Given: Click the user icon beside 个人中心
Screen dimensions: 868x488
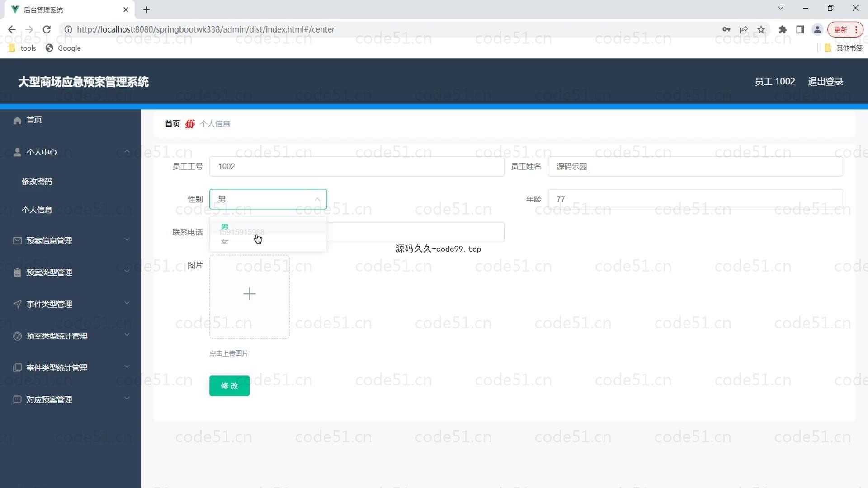Looking at the screenshot, I should (x=17, y=152).
